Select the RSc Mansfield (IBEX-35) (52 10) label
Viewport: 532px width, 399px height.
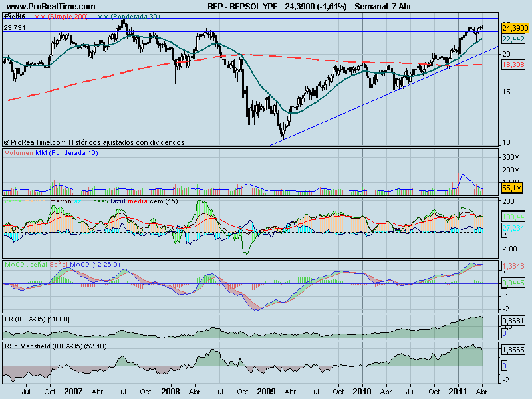[x=56, y=346]
